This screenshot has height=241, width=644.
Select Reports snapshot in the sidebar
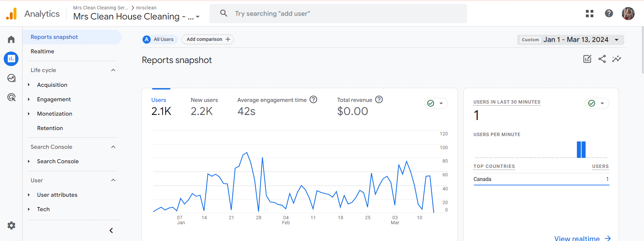point(72,37)
